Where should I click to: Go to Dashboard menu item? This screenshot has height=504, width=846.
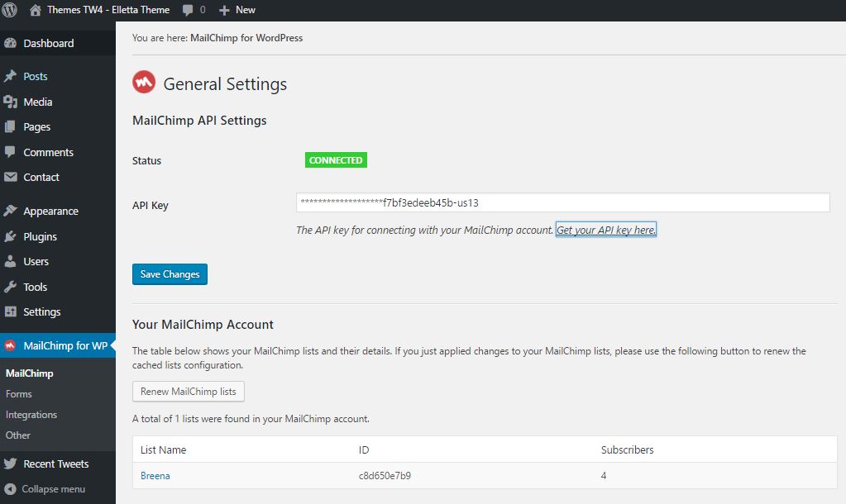[x=49, y=43]
